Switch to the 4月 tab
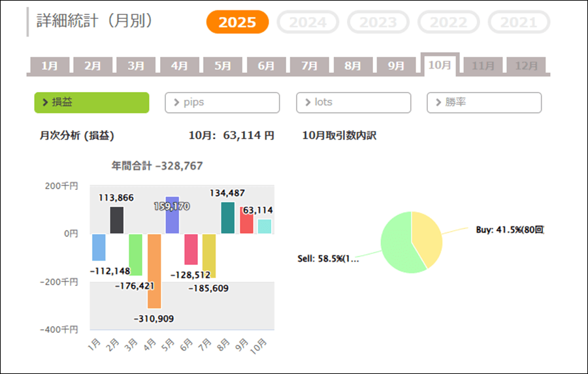 [x=180, y=66]
